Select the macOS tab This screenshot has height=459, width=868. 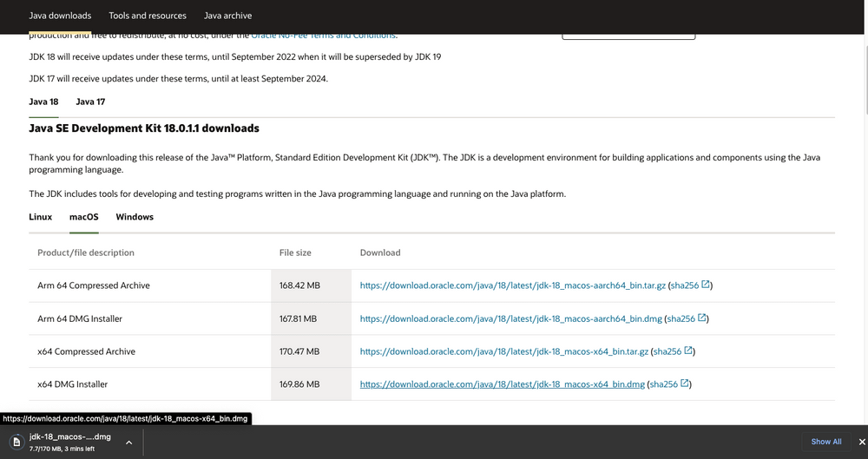pos(84,217)
